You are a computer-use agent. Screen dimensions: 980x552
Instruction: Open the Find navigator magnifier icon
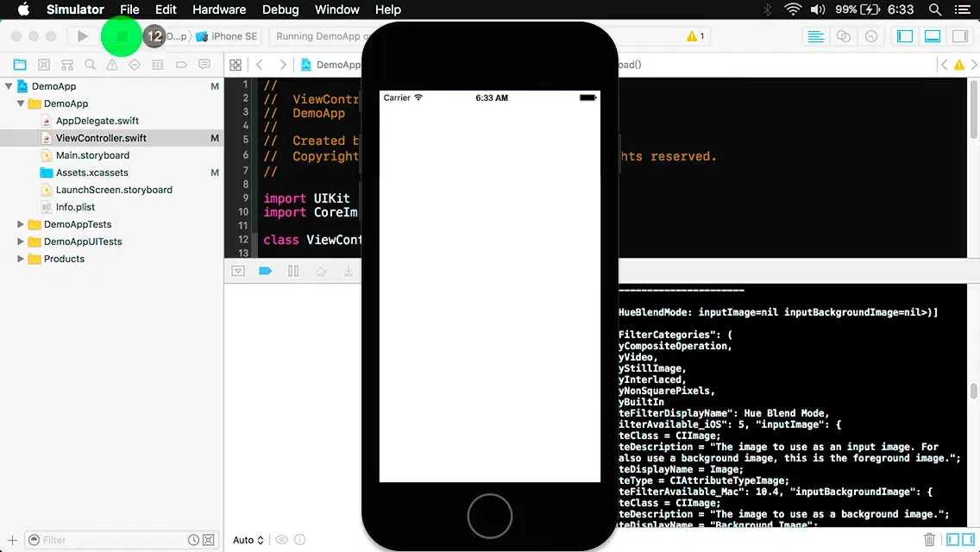pyautogui.click(x=90, y=65)
